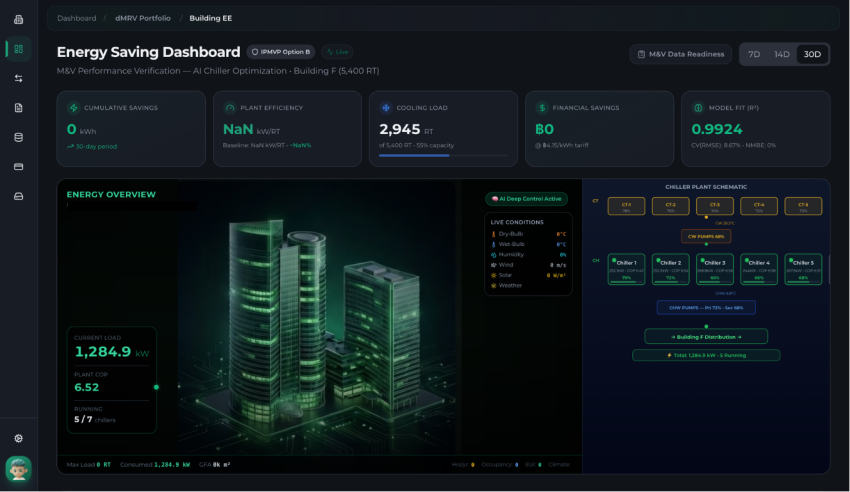Click the CHW PUMPS block

706,308
